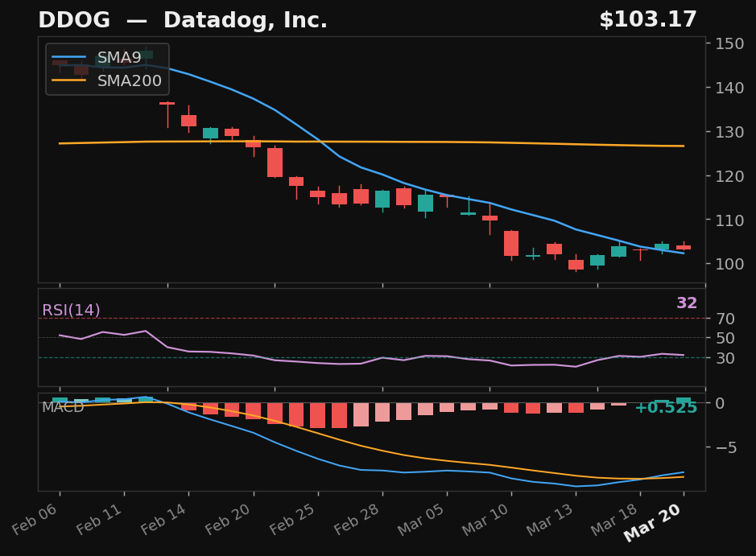Click the blue SMA9 legend line swatch
The height and width of the screenshot is (556, 756).
(x=69, y=57)
